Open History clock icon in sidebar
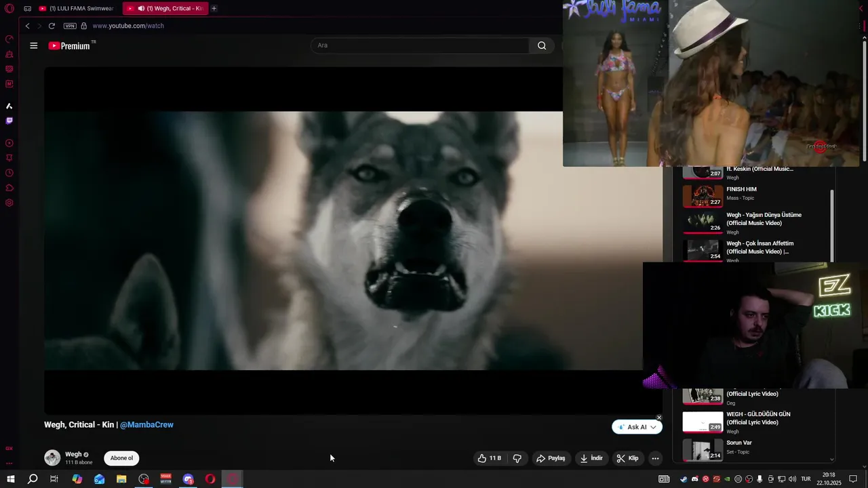Image resolution: width=868 pixels, height=488 pixels. pyautogui.click(x=9, y=173)
